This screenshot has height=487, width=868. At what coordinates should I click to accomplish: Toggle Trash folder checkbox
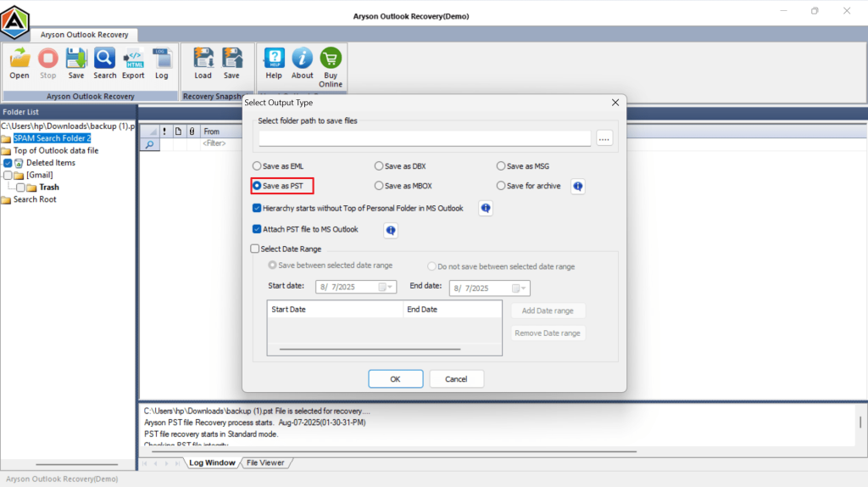pyautogui.click(x=20, y=188)
